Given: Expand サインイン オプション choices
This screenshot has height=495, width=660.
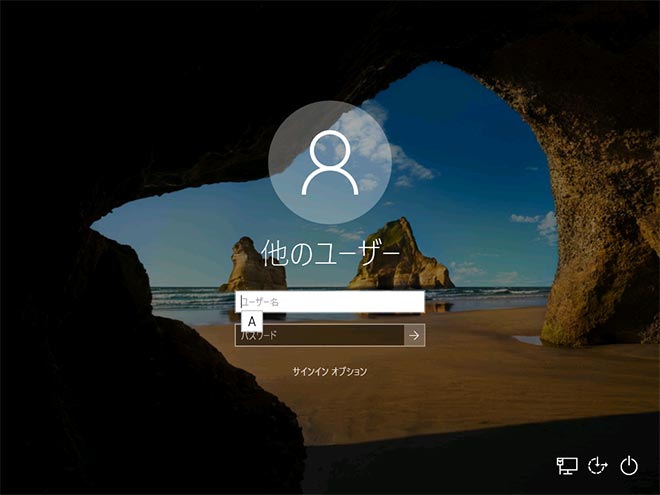Looking at the screenshot, I should [x=330, y=372].
